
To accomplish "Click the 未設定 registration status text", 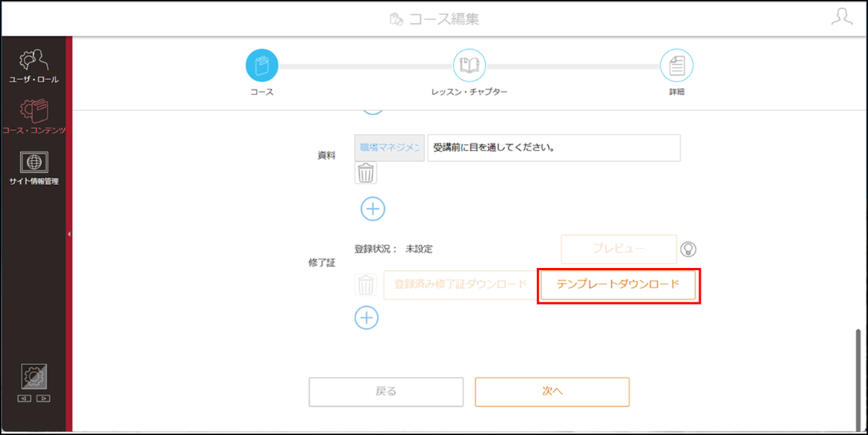I will click(x=419, y=248).
